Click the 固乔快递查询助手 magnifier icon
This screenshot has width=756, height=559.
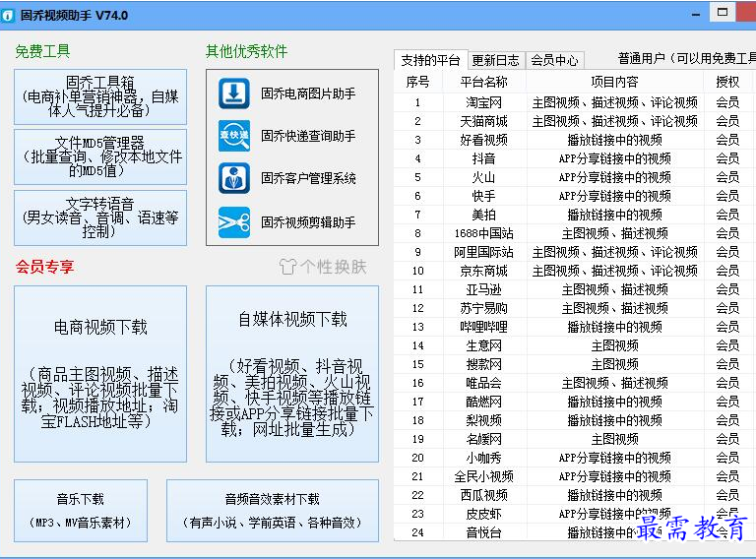tap(234, 136)
